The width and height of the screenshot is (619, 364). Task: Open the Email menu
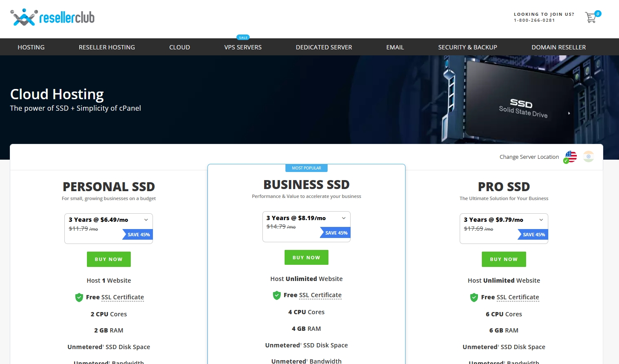(x=395, y=47)
